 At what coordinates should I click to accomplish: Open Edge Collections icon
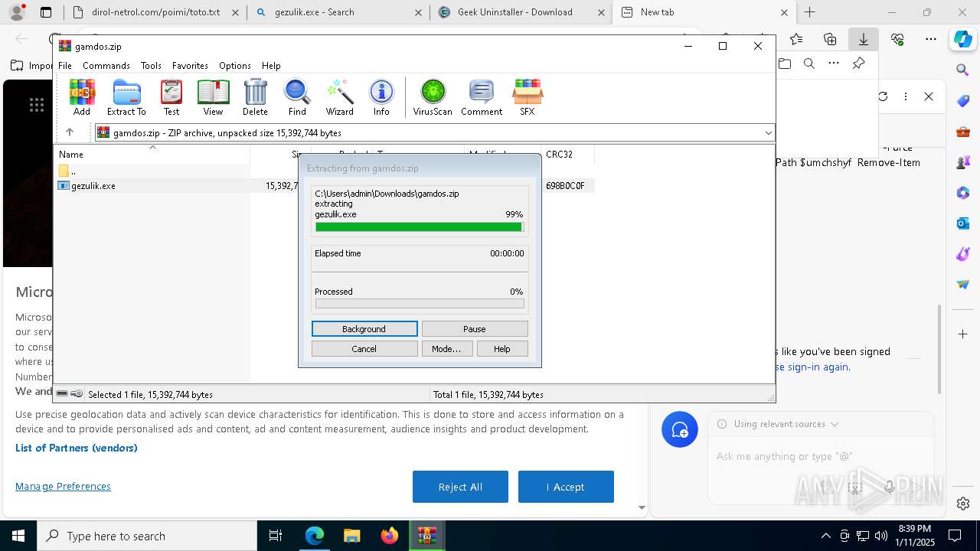(x=830, y=39)
